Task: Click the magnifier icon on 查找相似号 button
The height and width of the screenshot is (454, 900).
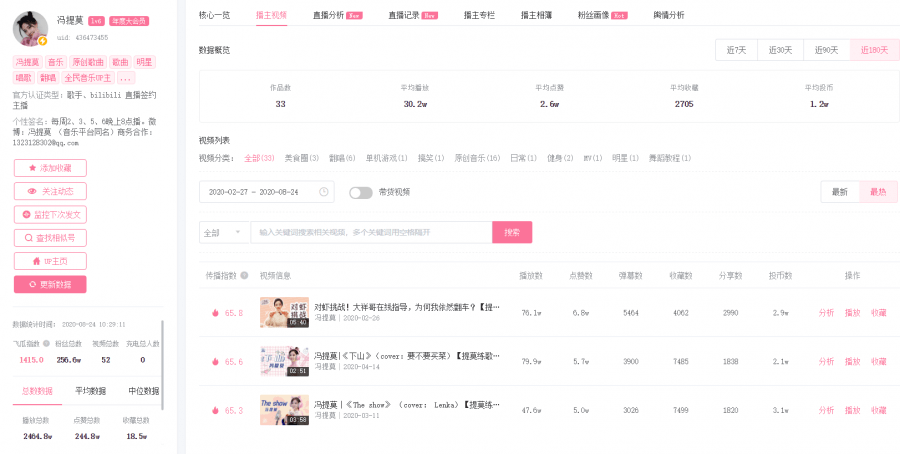Action: coord(28,238)
